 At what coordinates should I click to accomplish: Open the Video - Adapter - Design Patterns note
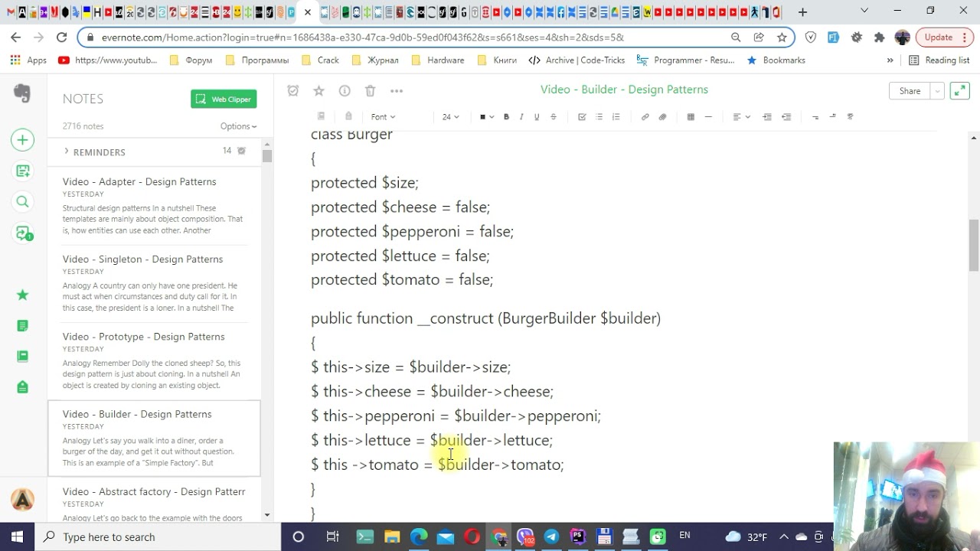point(154,206)
